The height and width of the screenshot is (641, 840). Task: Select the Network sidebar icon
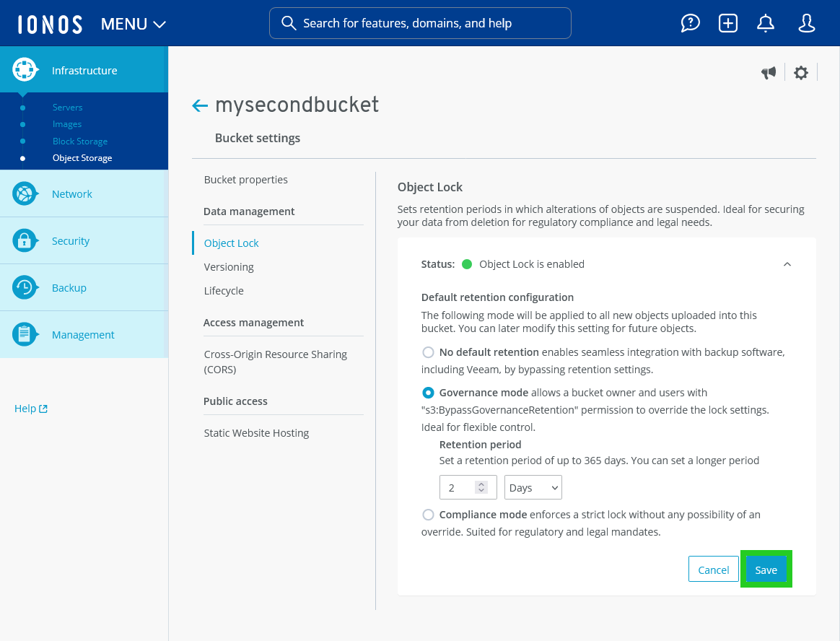25,193
